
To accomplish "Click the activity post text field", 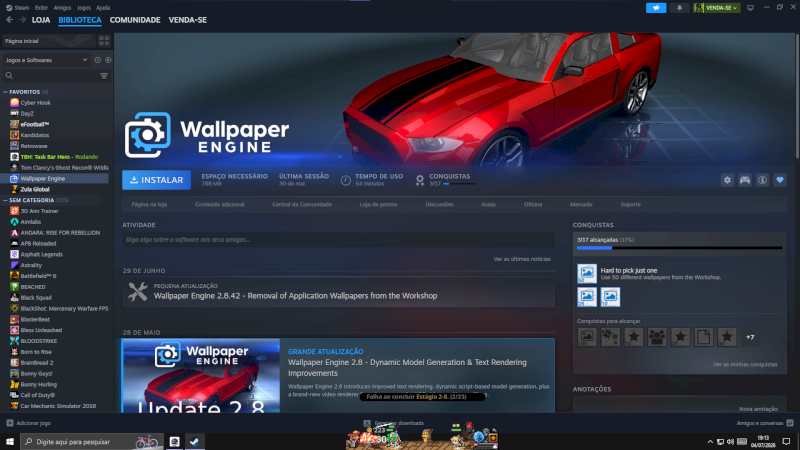I will click(339, 239).
